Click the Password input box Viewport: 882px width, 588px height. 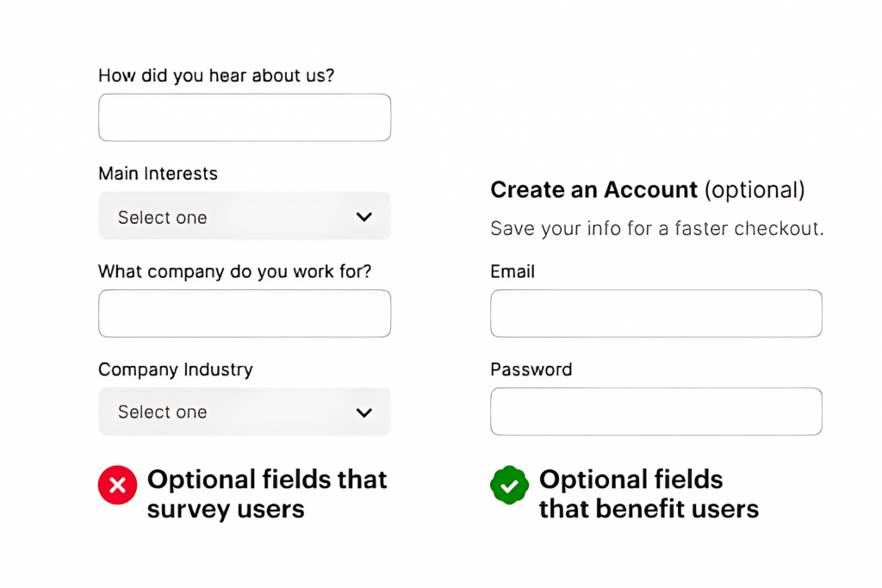click(x=655, y=412)
